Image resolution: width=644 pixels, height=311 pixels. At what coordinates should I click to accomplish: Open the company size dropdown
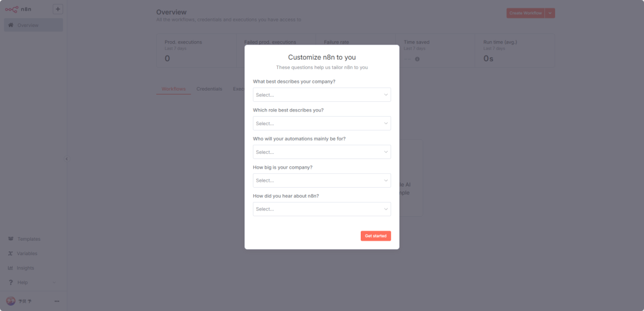point(322,181)
